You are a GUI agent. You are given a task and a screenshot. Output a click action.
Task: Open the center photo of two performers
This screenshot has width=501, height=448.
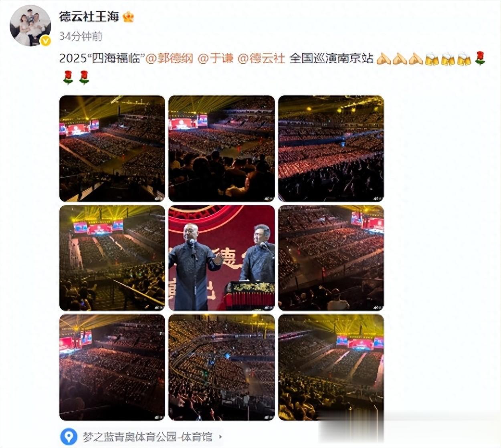click(x=222, y=258)
